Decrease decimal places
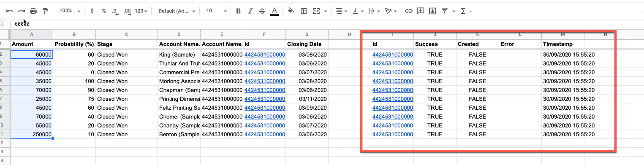The image size is (644, 165). (x=115, y=11)
